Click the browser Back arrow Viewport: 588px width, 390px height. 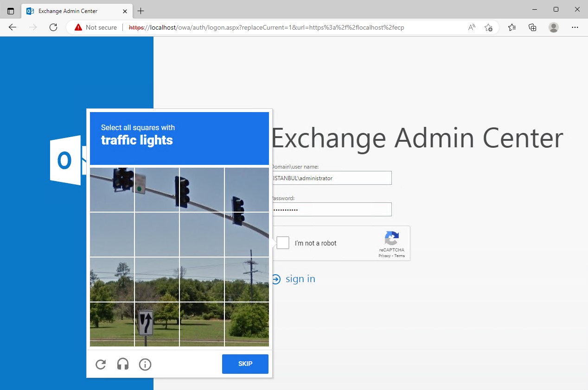point(13,27)
